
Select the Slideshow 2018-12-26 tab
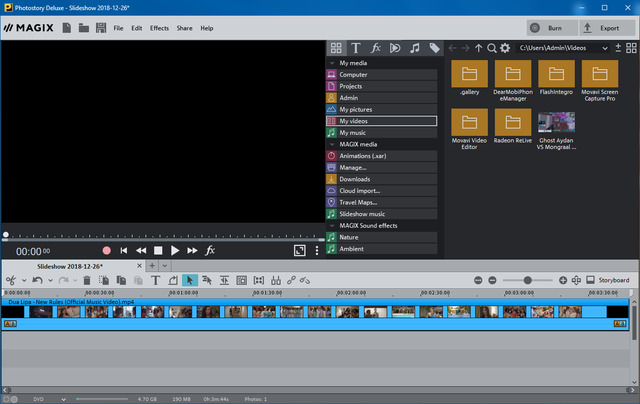pos(70,266)
